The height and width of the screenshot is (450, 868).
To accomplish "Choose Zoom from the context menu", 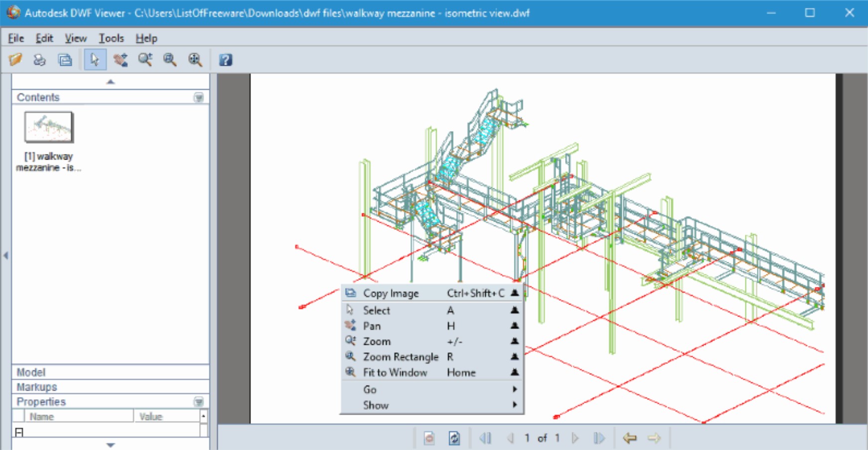I will 432,341.
